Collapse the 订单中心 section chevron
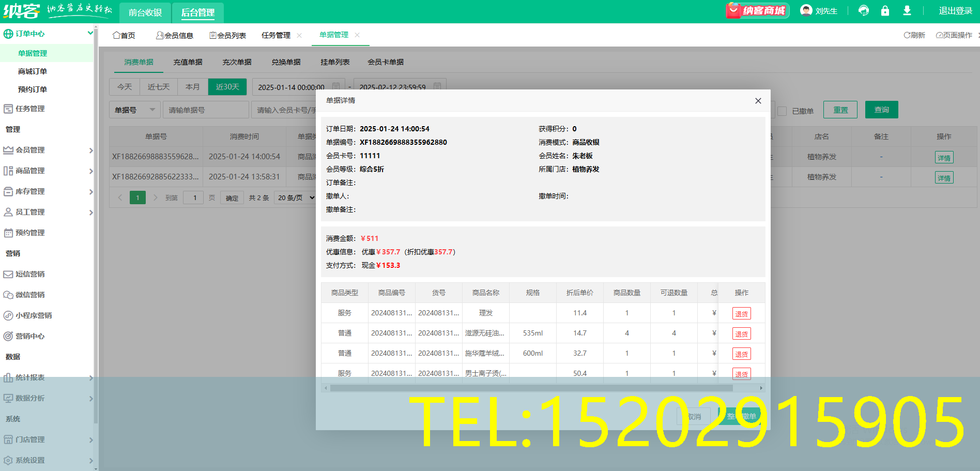The image size is (980, 471). (90, 33)
